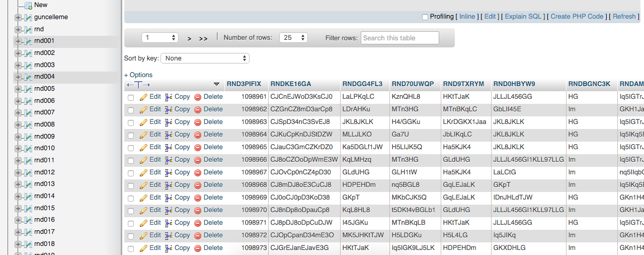Expand the rnd003 tree node

click(x=18, y=65)
